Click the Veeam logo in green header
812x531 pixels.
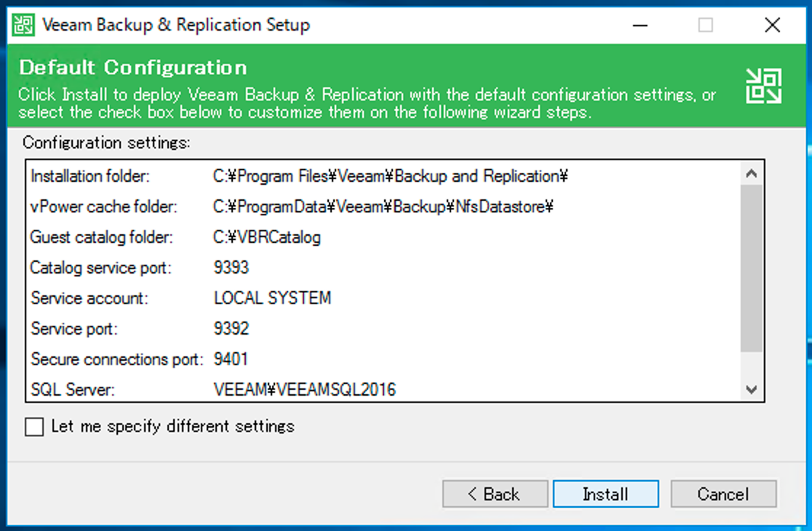[x=764, y=86]
